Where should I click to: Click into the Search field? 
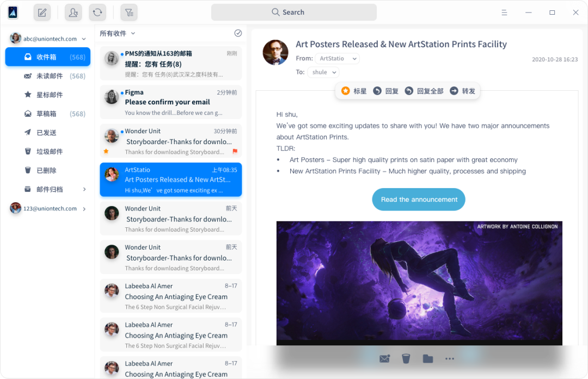click(293, 13)
